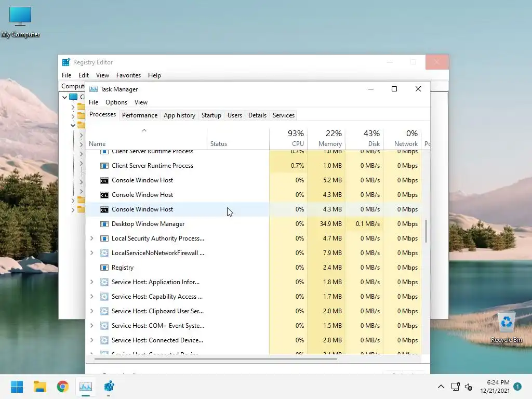This screenshot has width=532, height=399.
Task: Open Registry Editor View menu
Action: pos(102,75)
